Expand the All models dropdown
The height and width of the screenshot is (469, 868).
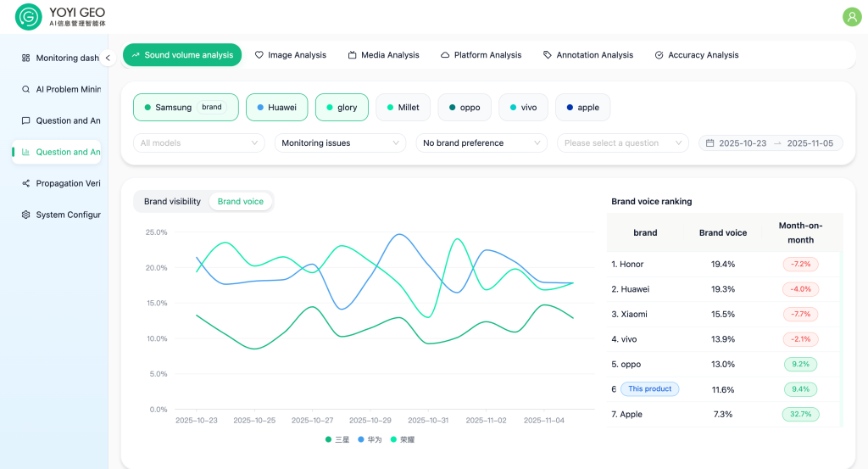199,143
